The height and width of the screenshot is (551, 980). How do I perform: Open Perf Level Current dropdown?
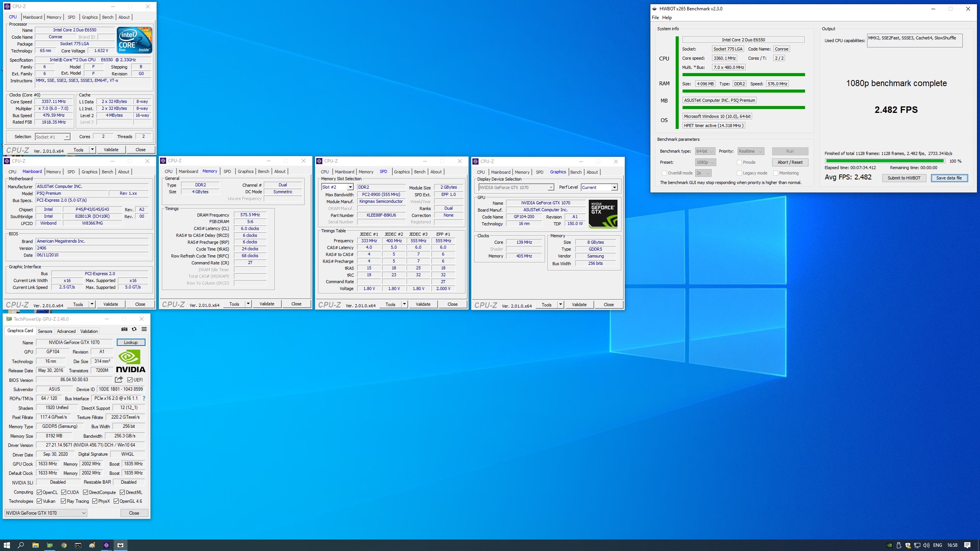(x=599, y=187)
